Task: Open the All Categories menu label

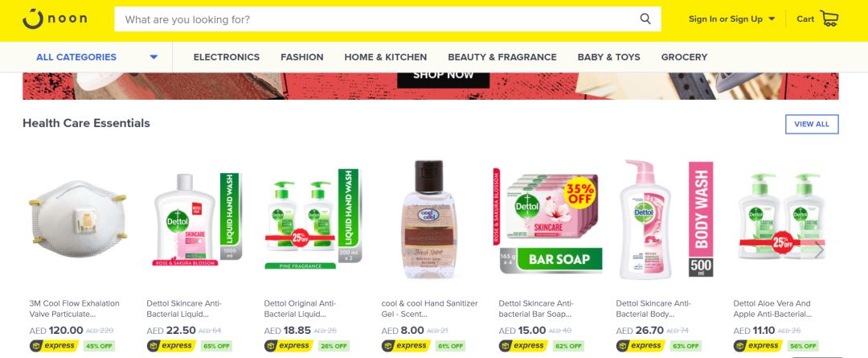Action: click(76, 57)
